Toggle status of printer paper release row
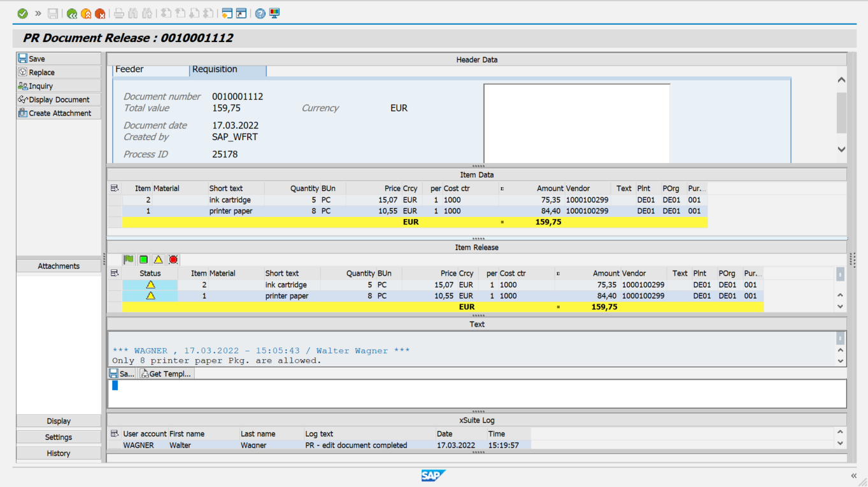The width and height of the screenshot is (868, 487). pos(150,296)
